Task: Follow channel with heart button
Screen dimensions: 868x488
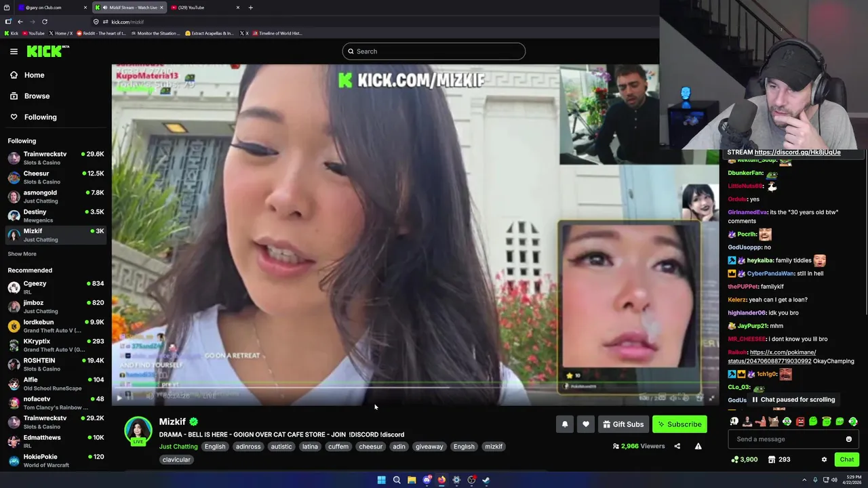Action: coord(586,424)
